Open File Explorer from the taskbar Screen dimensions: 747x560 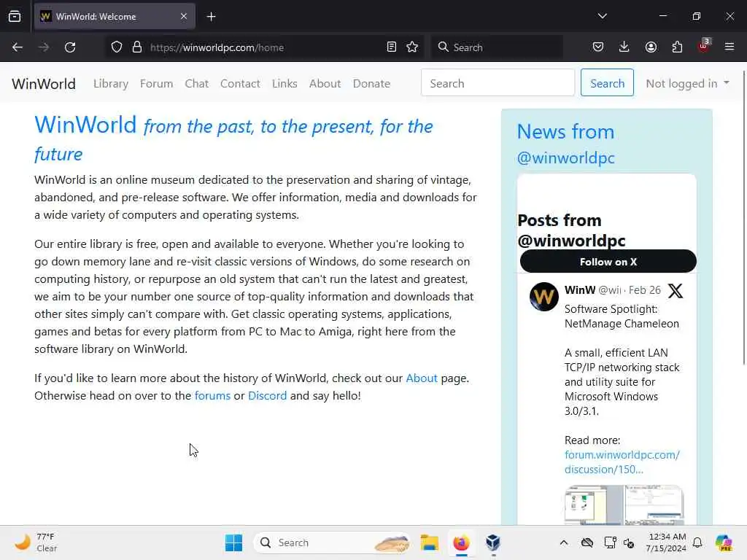(x=429, y=542)
